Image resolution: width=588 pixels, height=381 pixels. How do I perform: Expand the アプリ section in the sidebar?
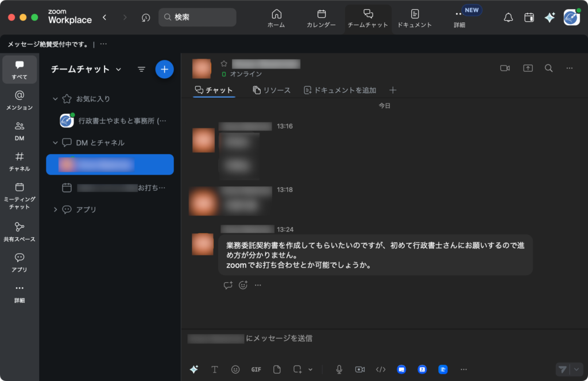(x=56, y=210)
